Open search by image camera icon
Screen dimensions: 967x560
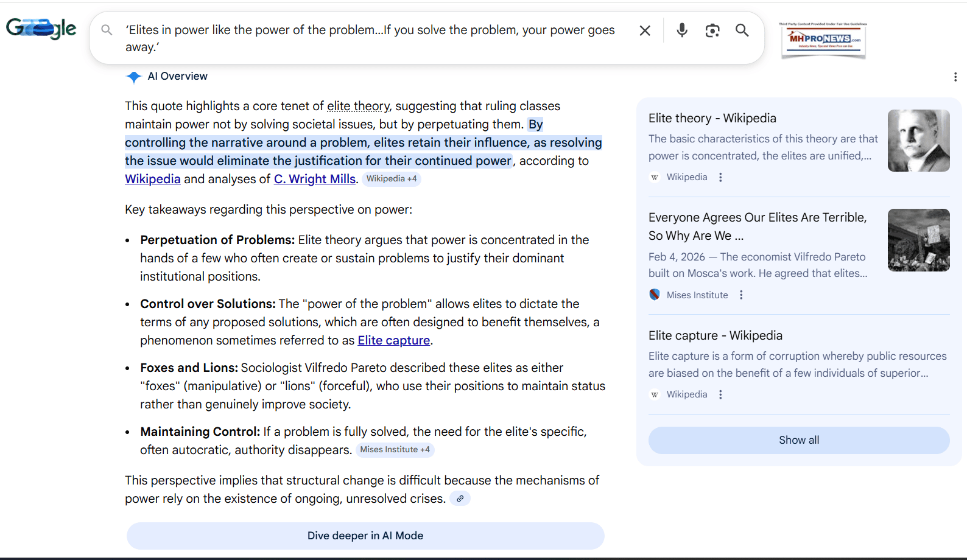tap(712, 30)
